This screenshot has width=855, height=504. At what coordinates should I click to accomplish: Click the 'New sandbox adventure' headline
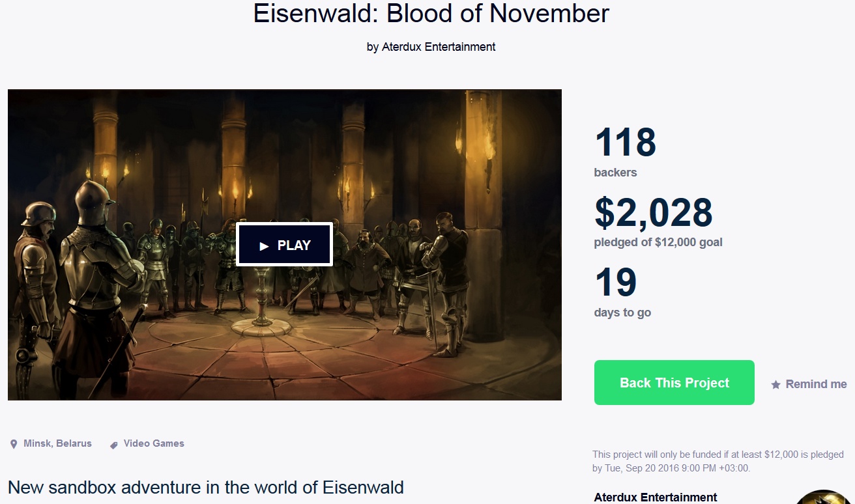point(206,487)
